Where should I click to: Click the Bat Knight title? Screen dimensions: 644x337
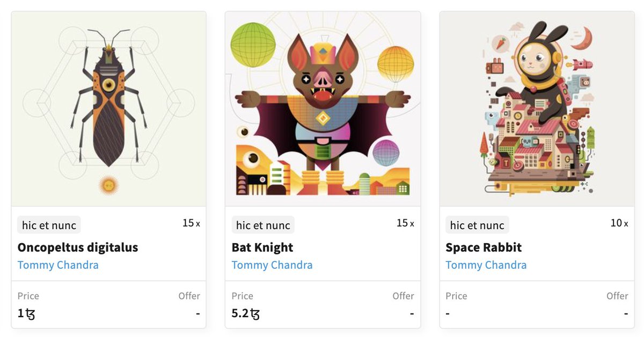click(x=262, y=247)
